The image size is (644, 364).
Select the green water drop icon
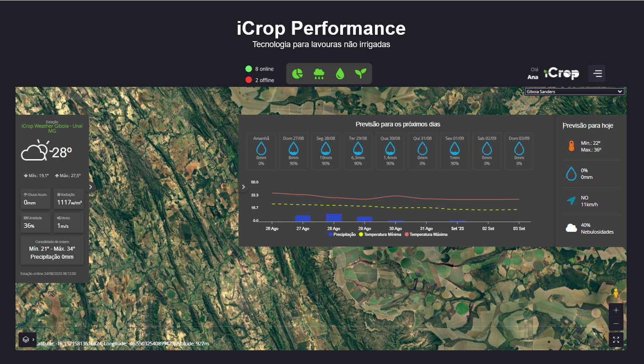point(340,74)
